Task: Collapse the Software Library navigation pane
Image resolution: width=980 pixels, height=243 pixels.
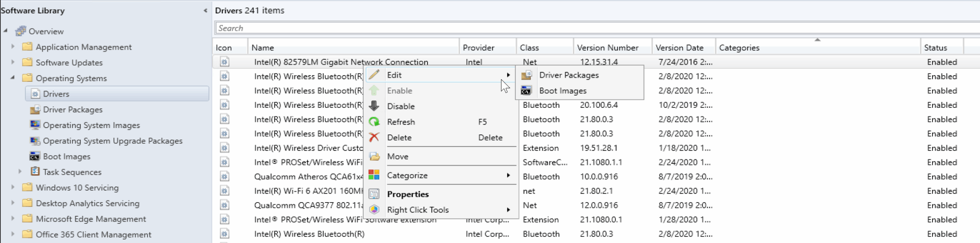Action: pos(205,11)
